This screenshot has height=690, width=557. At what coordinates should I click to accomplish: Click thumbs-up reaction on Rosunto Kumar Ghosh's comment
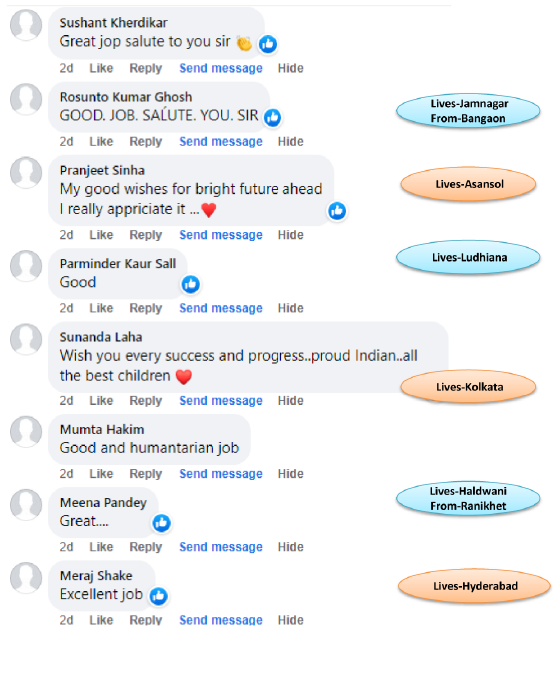(x=272, y=117)
